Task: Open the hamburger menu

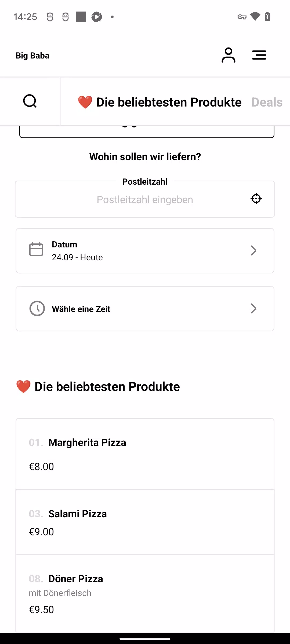Action: pos(259,55)
